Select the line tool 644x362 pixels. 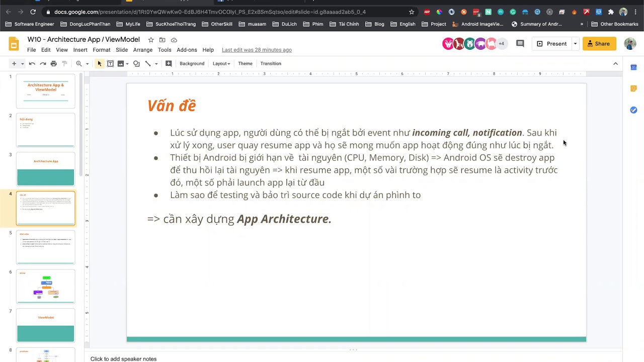point(148,63)
